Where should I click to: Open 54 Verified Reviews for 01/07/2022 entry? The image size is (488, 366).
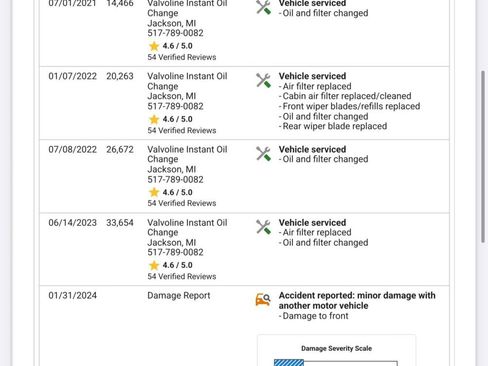(182, 130)
